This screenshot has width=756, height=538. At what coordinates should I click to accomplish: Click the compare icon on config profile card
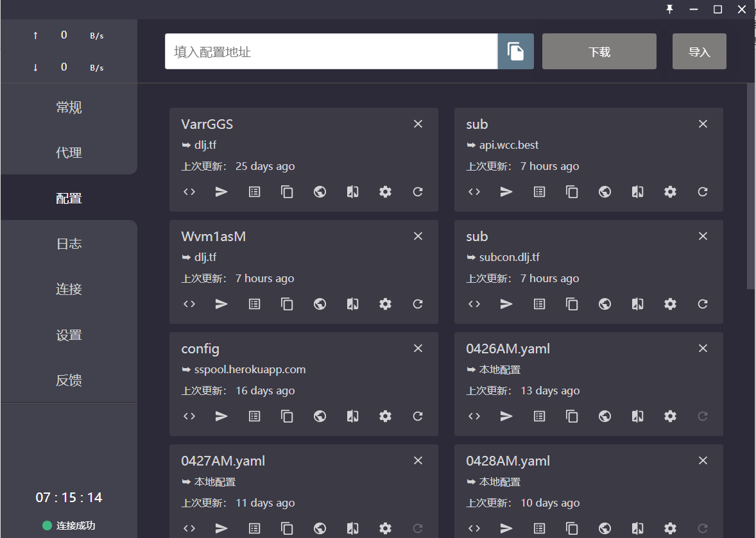coord(352,416)
